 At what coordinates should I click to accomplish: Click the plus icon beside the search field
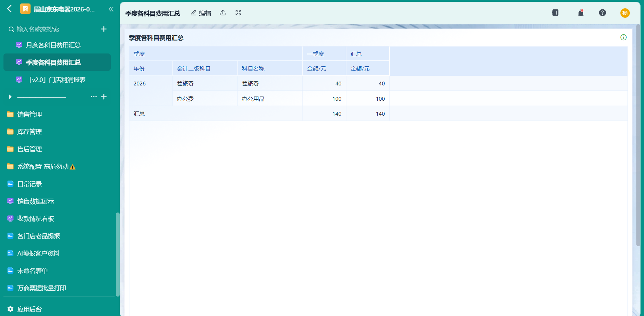(103, 29)
